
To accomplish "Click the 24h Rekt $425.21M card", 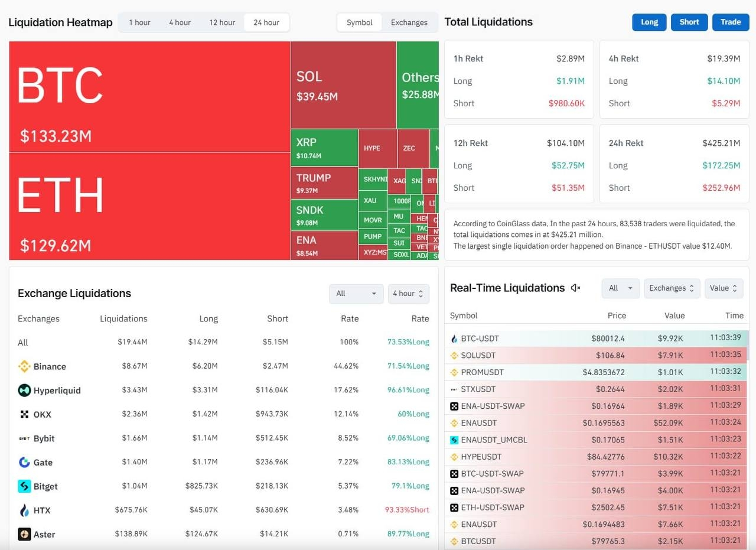I will point(674,164).
